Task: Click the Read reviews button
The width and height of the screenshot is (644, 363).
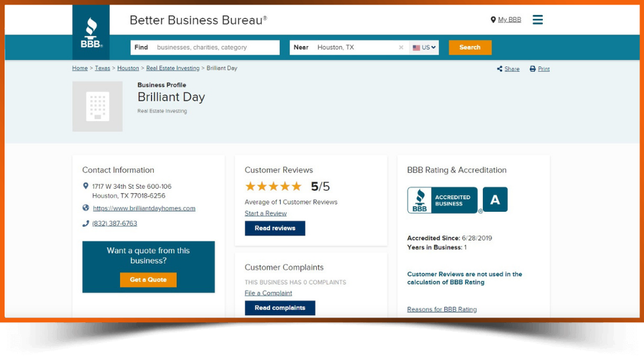Action: [275, 228]
